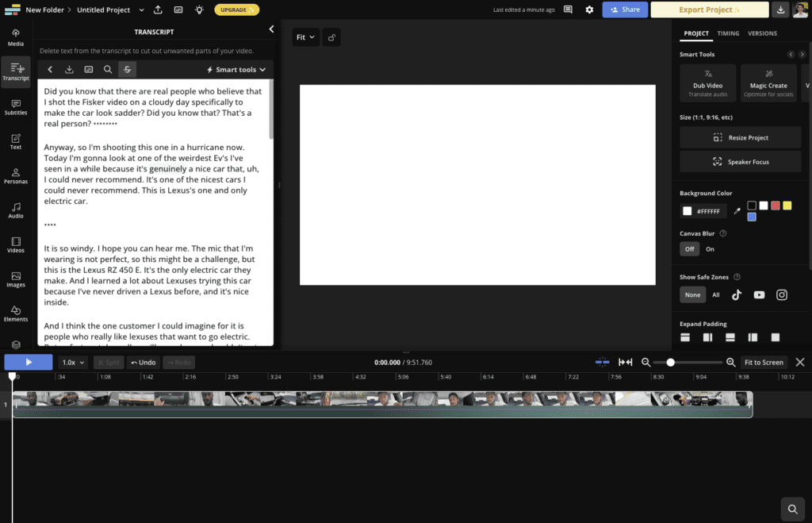Toggle the strikethrough transcript tool
This screenshot has height=523, width=812.
pos(128,70)
